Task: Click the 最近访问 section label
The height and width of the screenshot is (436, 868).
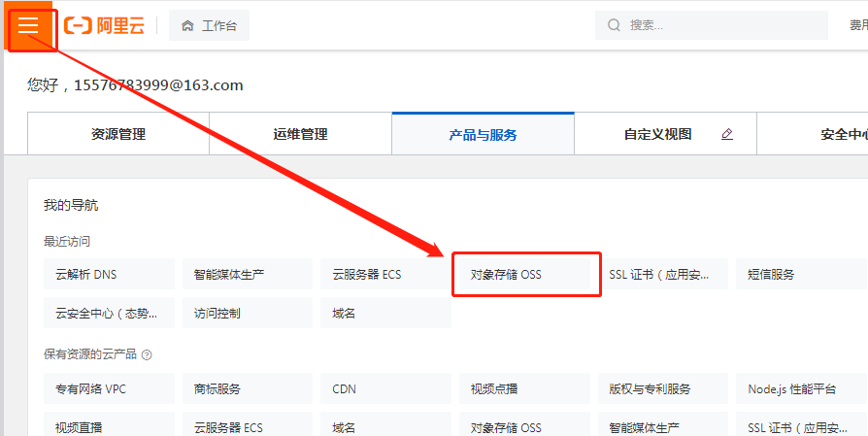Action: [x=67, y=241]
